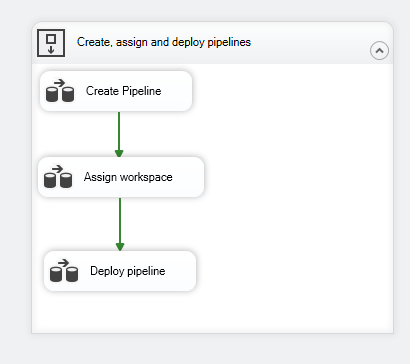
Task: Select the green connector from Create Pipeline to Assign workspace
Action: (119, 134)
